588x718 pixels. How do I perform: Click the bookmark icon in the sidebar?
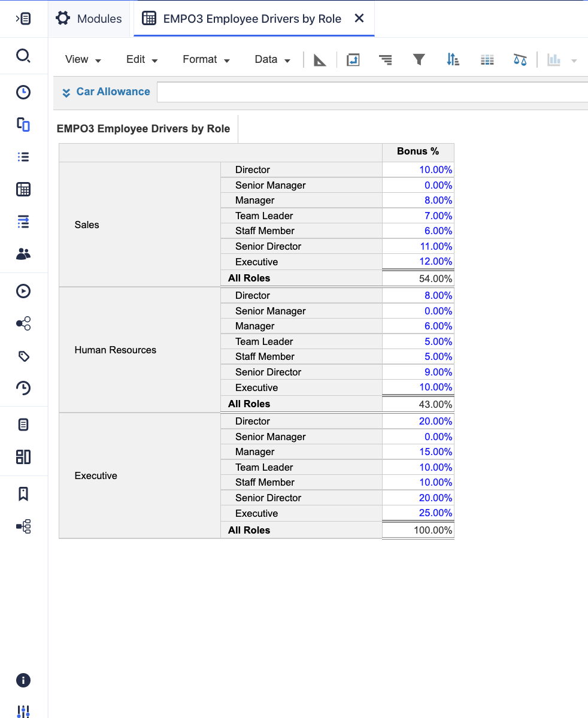[x=23, y=494]
